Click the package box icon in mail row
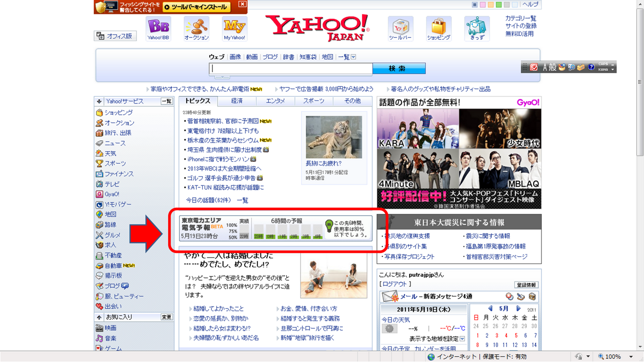This screenshot has width=644, height=362. click(532, 297)
